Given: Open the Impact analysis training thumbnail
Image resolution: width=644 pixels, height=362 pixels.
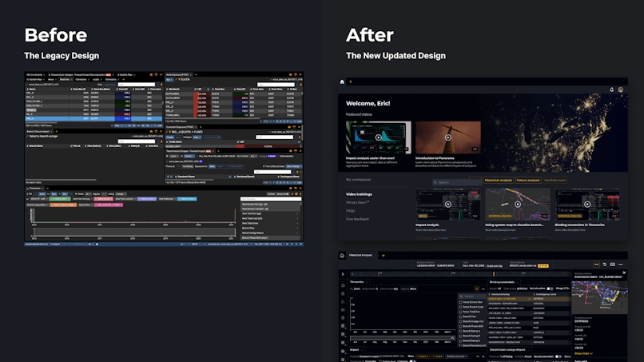Looking at the screenshot, I should (x=448, y=205).
